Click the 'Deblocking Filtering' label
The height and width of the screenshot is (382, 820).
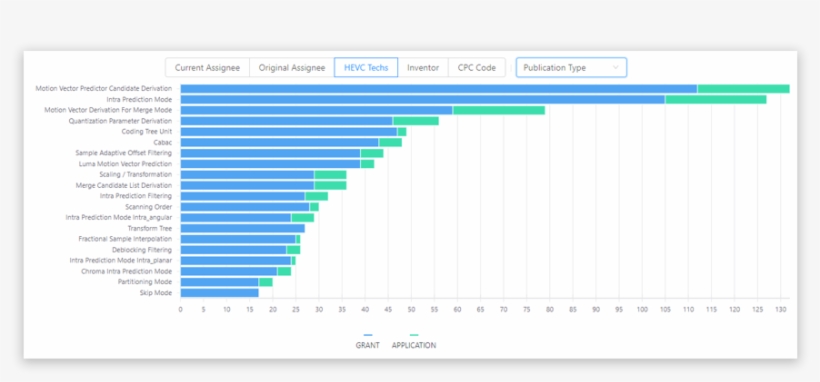(142, 250)
